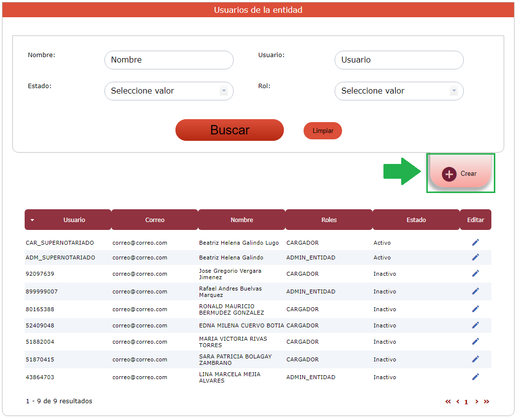Sort table by Usuario column header
517x420 pixels.
pyautogui.click(x=74, y=220)
